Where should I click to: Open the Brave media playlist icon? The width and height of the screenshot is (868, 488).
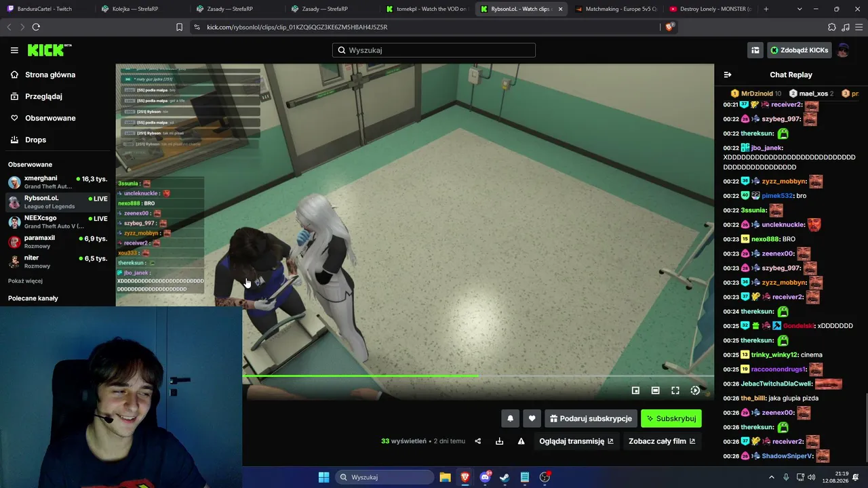[846, 27]
